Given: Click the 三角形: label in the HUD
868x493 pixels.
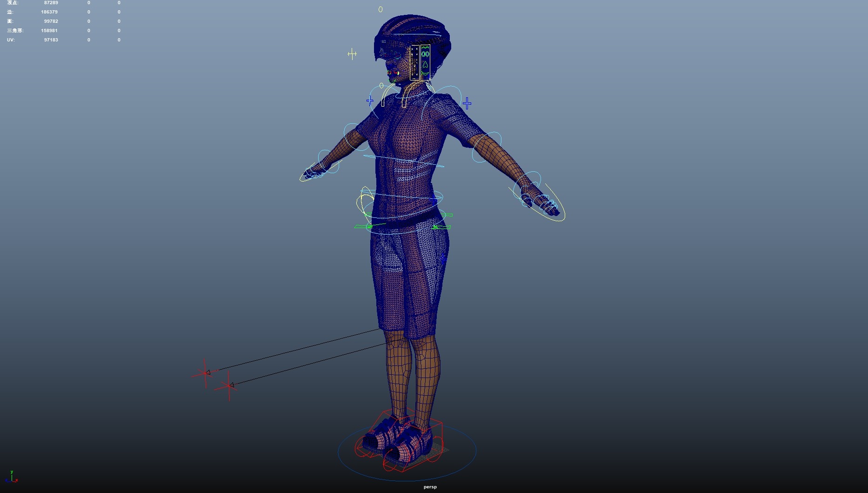Looking at the screenshot, I should (x=15, y=31).
